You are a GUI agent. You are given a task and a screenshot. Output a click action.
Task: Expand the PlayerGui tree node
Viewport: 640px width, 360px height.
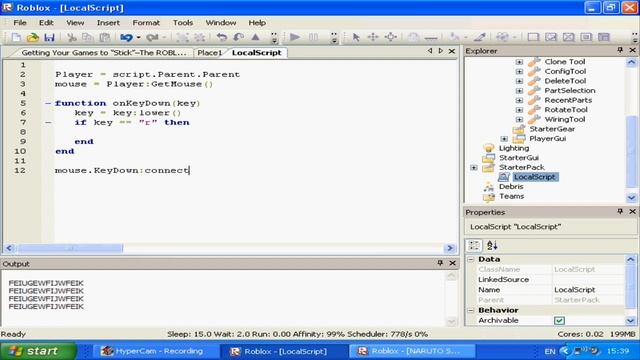(x=504, y=139)
